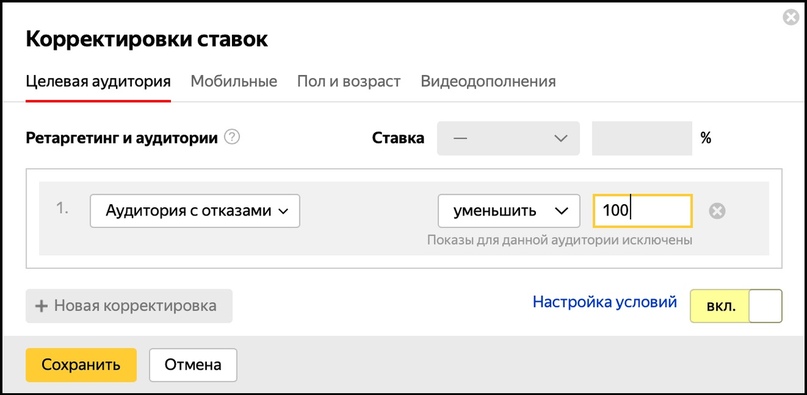Open the Ставка dropdown showing a dash
The image size is (807, 395).
(508, 138)
